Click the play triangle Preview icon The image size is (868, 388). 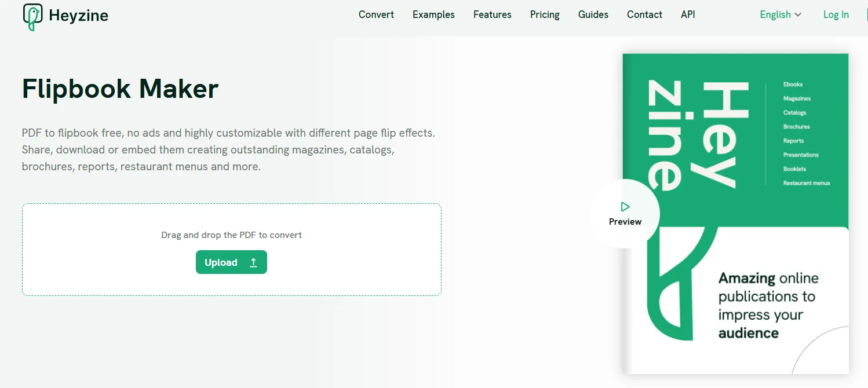coord(625,207)
